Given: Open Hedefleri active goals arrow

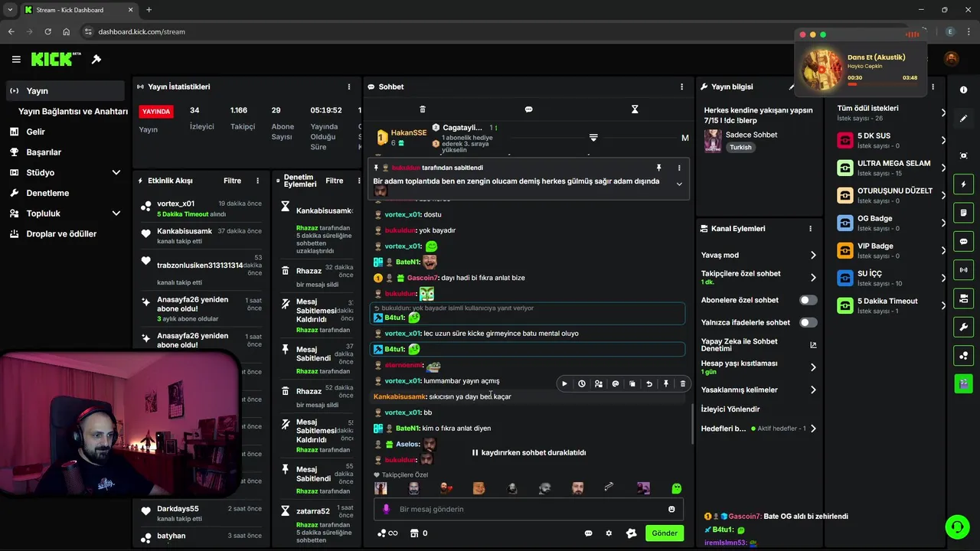Looking at the screenshot, I should [x=813, y=429].
